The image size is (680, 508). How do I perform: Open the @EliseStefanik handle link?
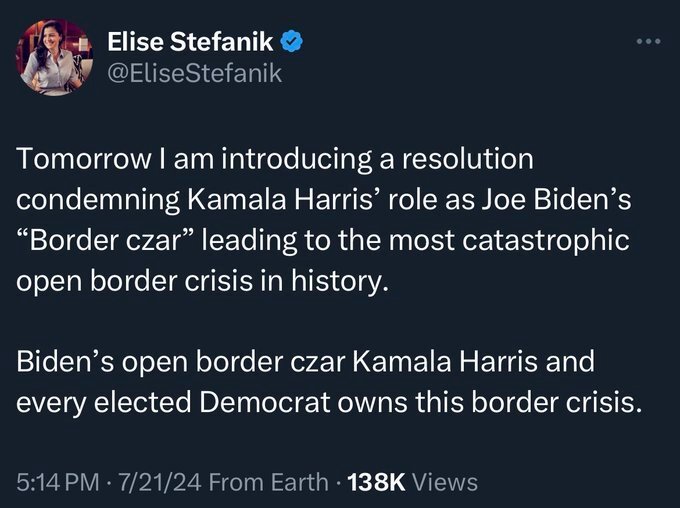[194, 73]
